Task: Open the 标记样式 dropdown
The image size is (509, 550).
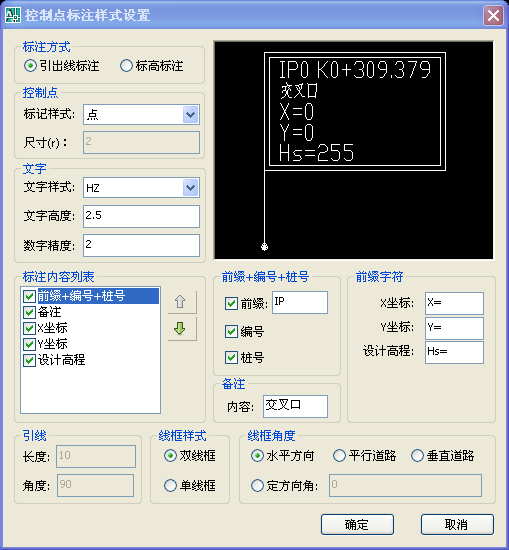Action: (x=190, y=114)
